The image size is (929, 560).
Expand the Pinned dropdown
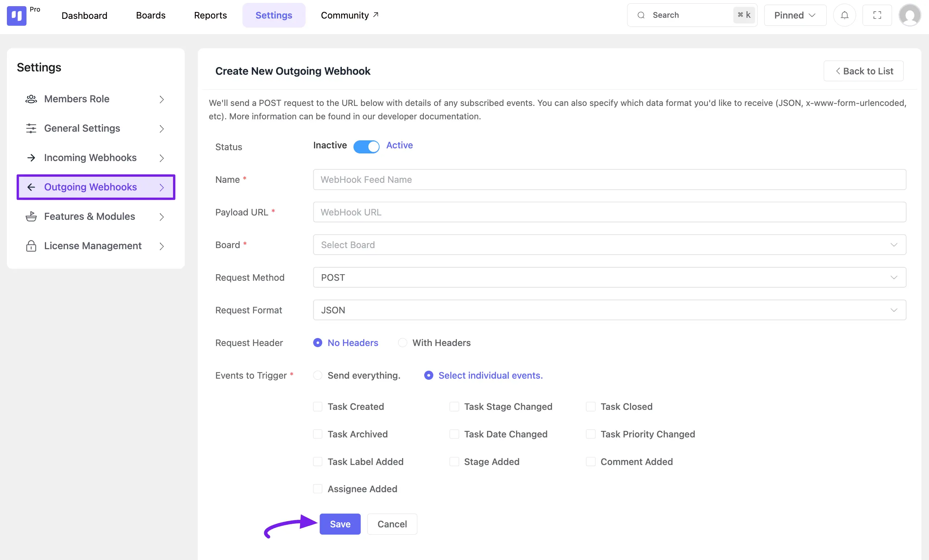(x=795, y=15)
